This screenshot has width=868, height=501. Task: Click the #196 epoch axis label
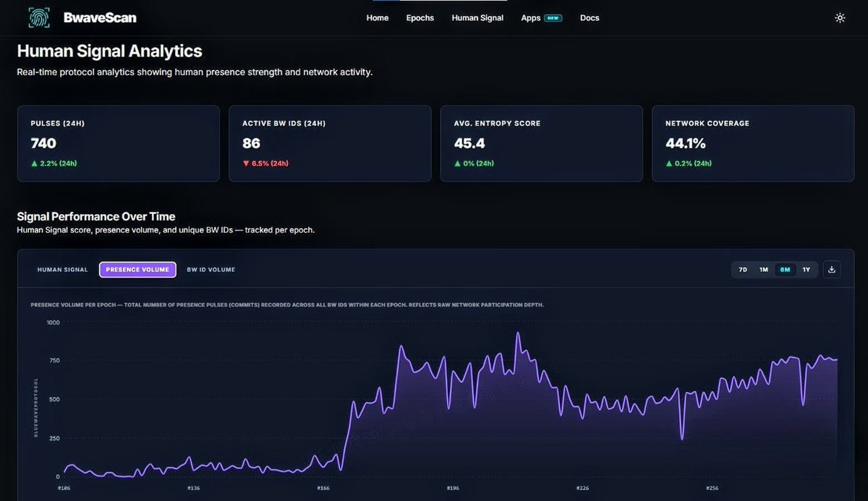(x=453, y=488)
